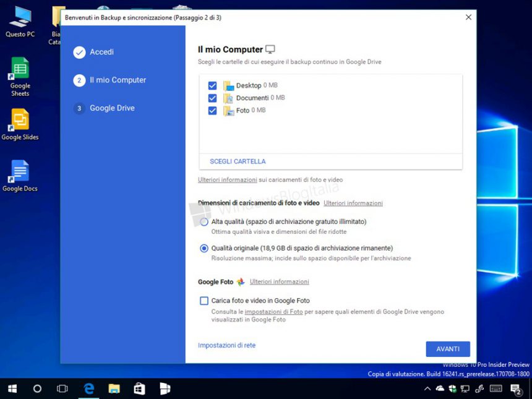532x399 pixels.
Task: Uncheck the Desktop folder checkbox
Action: pos(212,85)
